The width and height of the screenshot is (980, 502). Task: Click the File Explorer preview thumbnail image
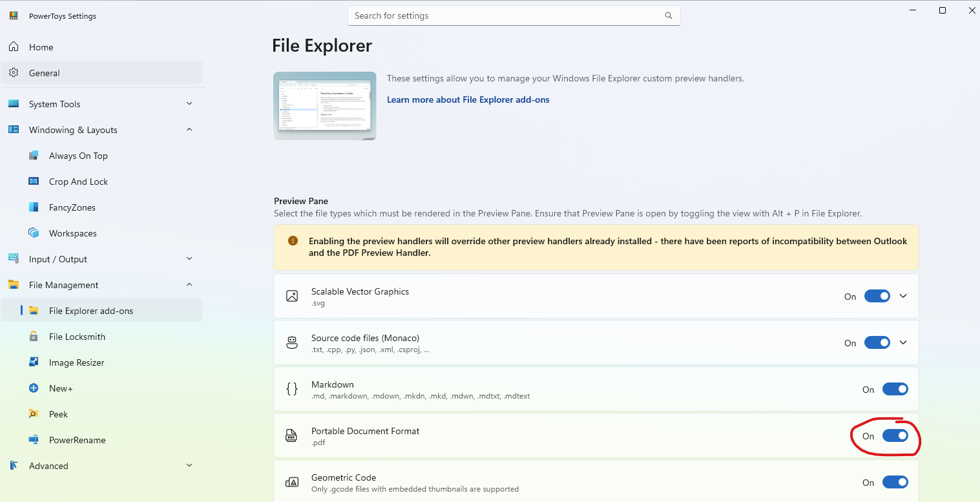325,106
